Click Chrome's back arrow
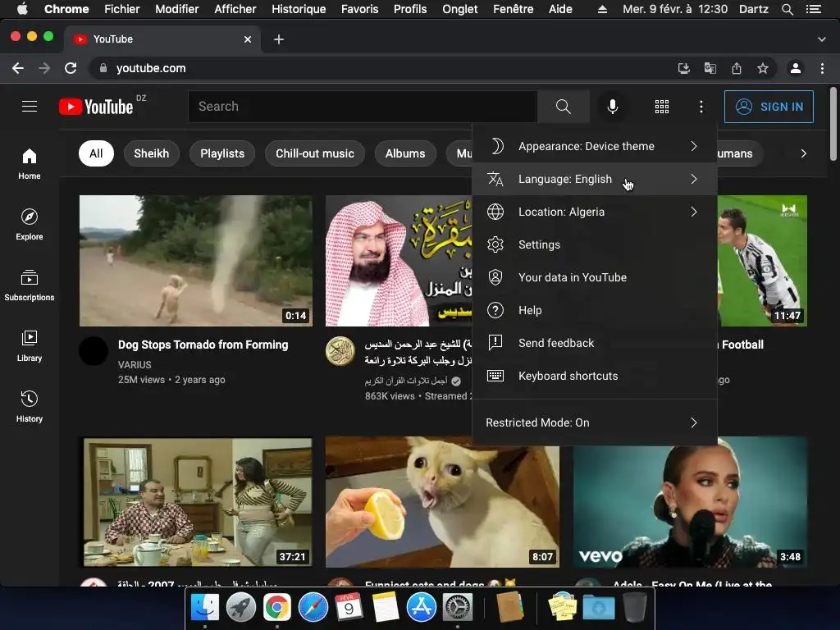 pos(18,68)
